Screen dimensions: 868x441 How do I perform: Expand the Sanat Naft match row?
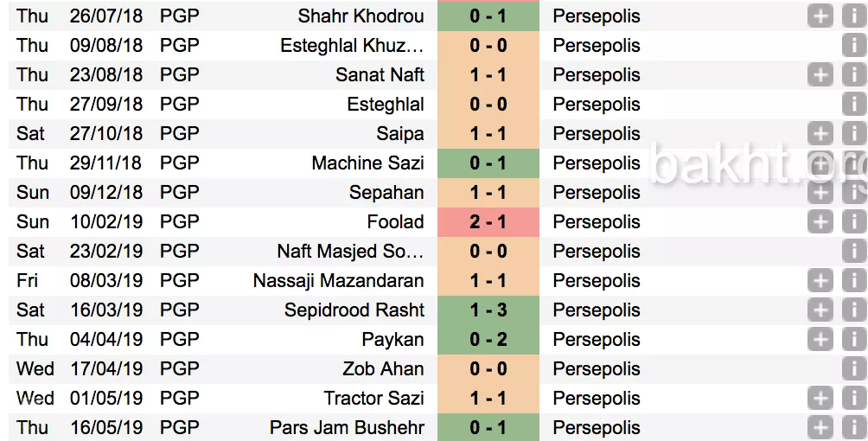click(820, 75)
